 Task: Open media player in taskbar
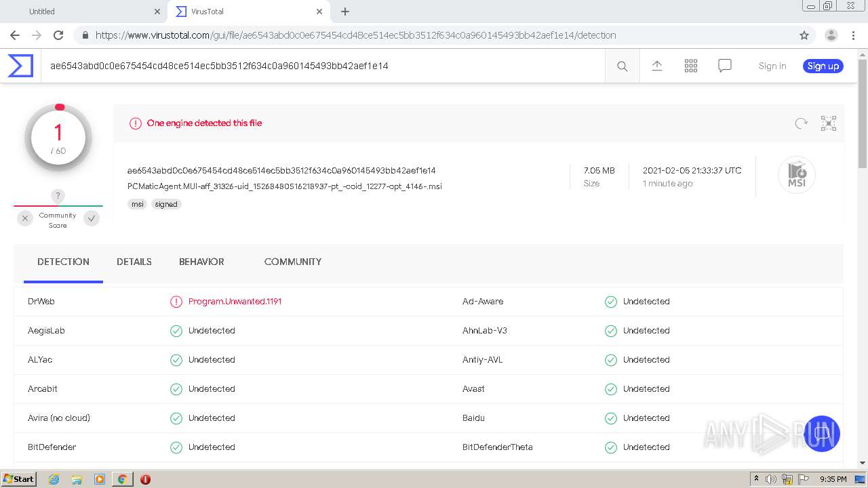tap(100, 479)
